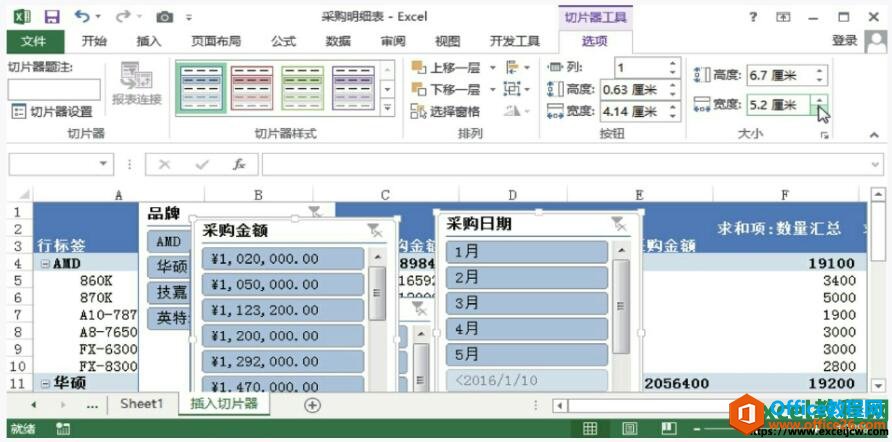The width and height of the screenshot is (892, 442).
Task: Click 上移一层 bring forward button
Action: point(446,68)
